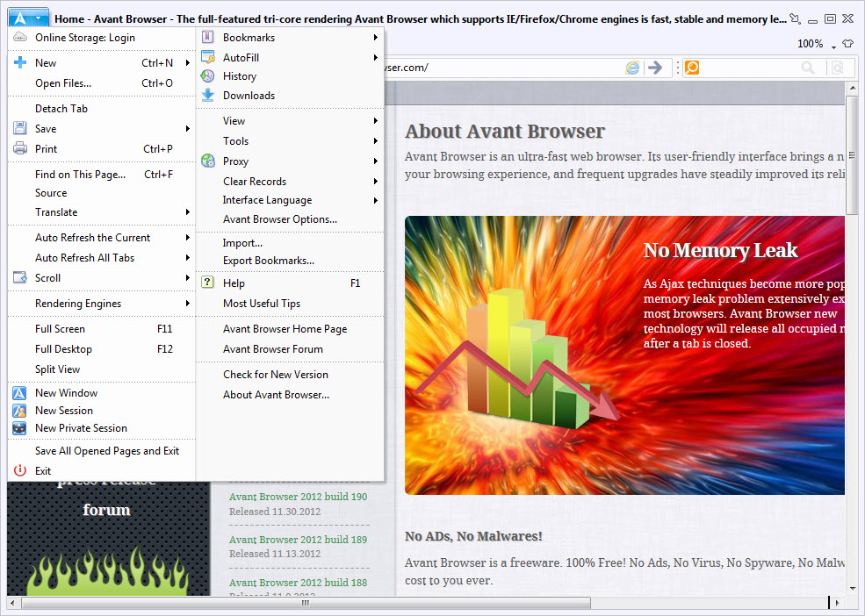
Task: Click the Save floppy disk icon
Action: point(20,128)
